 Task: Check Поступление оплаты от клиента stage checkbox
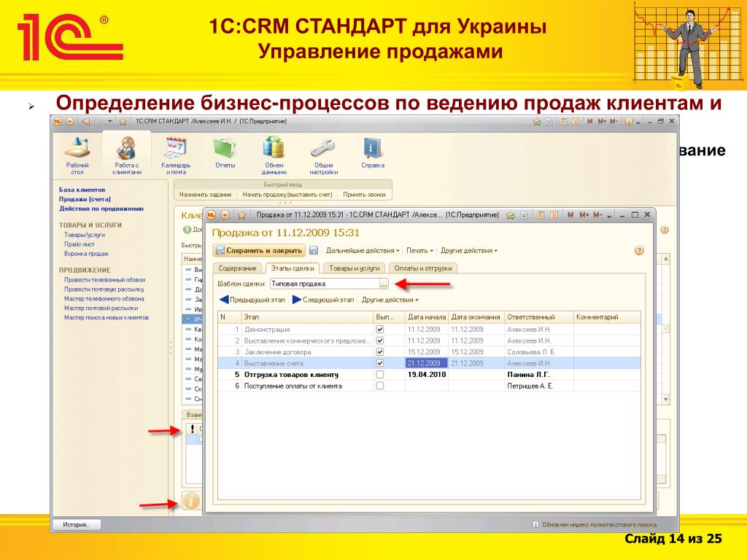379,386
